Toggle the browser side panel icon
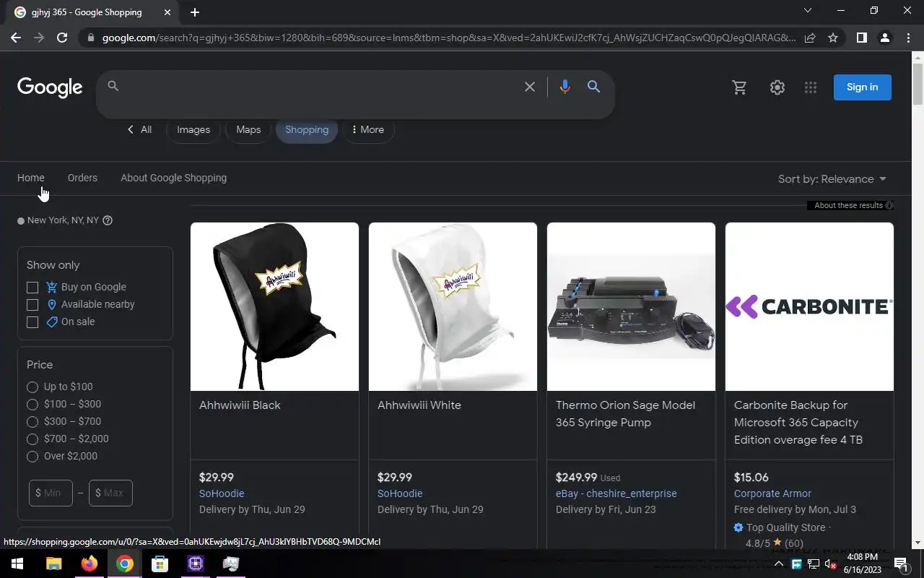The image size is (924, 578). [x=861, y=38]
